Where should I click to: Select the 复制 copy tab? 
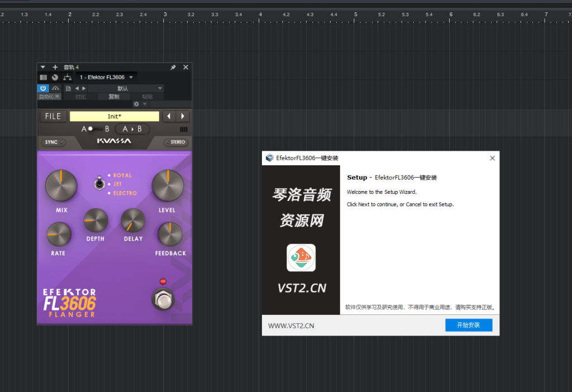pos(114,96)
